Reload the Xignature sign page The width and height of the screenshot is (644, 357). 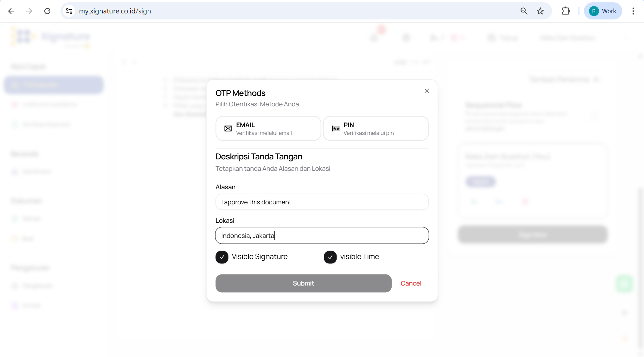pyautogui.click(x=47, y=11)
